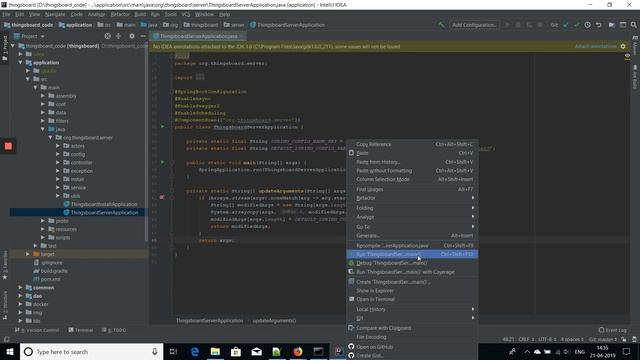Viewport: 640px width, 360px height.
Task: Select pom.xml in the project tree
Action: [50, 279]
